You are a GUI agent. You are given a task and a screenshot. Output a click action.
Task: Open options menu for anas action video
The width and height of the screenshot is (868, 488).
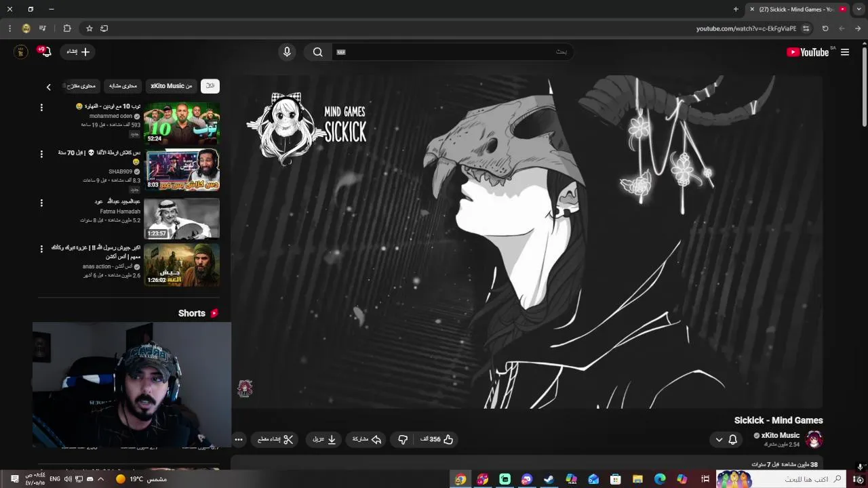pos(41,249)
